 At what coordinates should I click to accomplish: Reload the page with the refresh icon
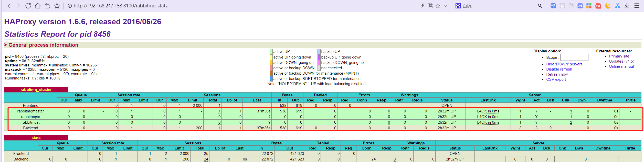(x=28, y=6)
